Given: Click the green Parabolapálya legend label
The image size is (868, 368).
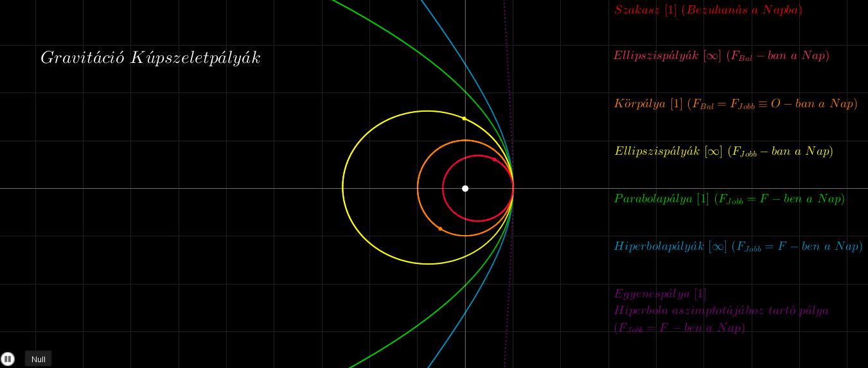Looking at the screenshot, I should pos(729,199).
